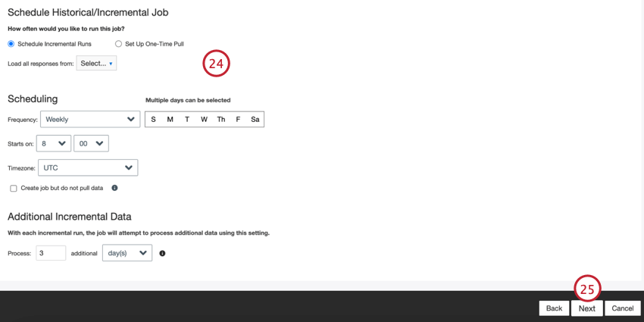Image resolution: width=644 pixels, height=322 pixels.
Task: Open the Frequency Weekly dropdown
Action: point(90,119)
